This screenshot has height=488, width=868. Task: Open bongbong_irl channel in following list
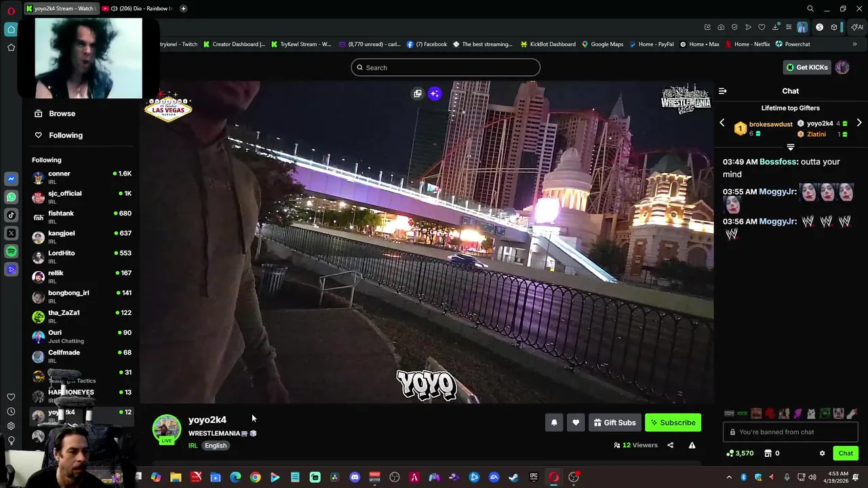coord(82,297)
